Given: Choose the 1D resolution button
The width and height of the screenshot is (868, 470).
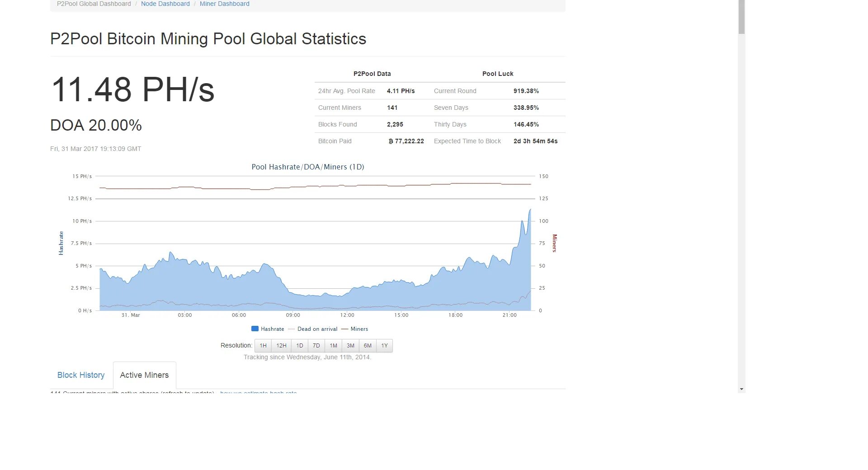Looking at the screenshot, I should coord(299,346).
